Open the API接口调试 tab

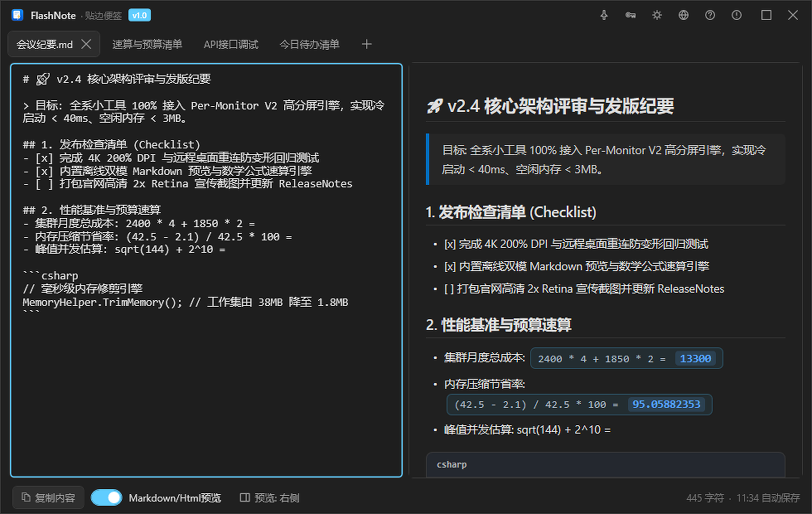tap(231, 44)
